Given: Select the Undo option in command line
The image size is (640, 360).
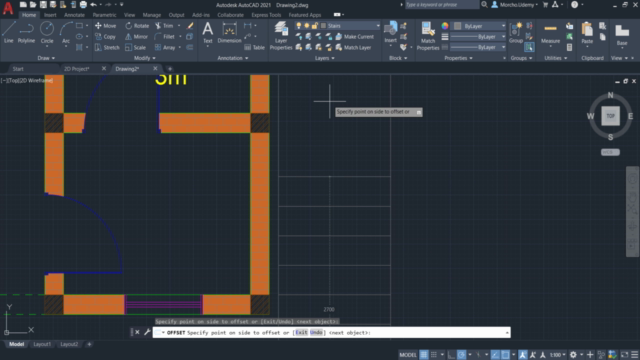Looking at the screenshot, I should click(x=316, y=333).
